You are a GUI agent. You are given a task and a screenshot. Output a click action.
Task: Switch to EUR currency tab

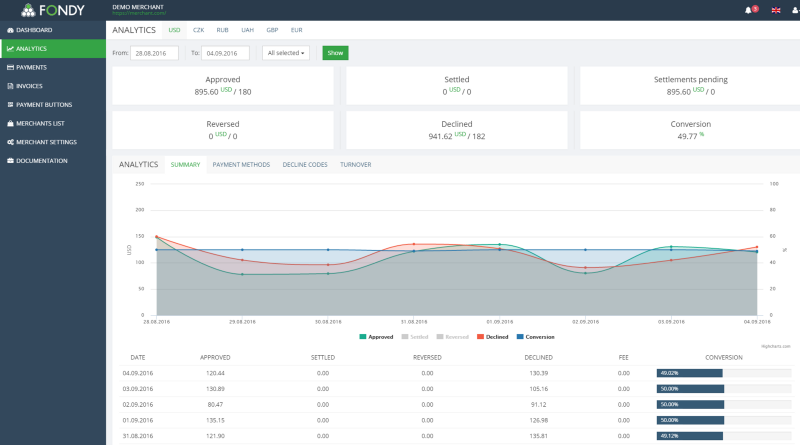pyautogui.click(x=296, y=30)
